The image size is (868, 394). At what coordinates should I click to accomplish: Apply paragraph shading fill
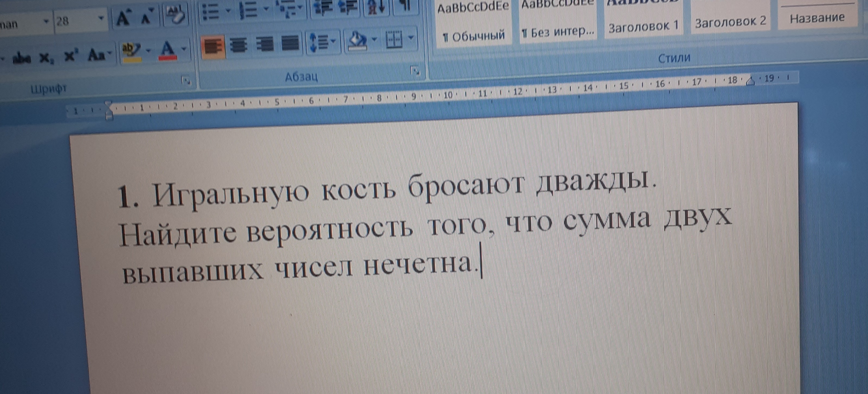point(358,41)
